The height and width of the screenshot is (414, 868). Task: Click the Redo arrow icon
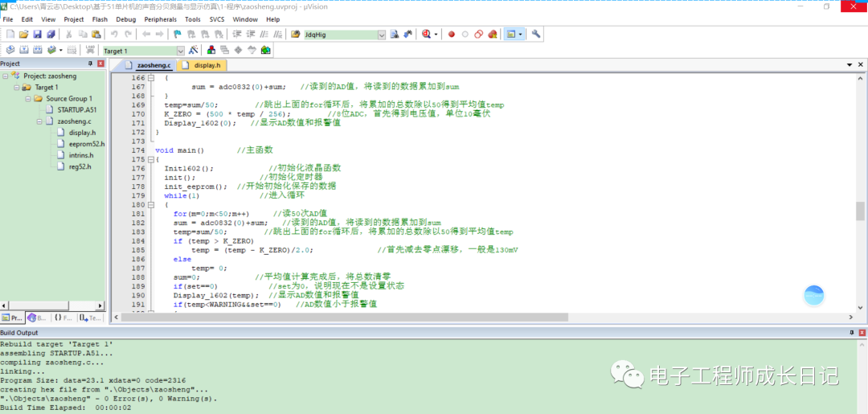128,34
